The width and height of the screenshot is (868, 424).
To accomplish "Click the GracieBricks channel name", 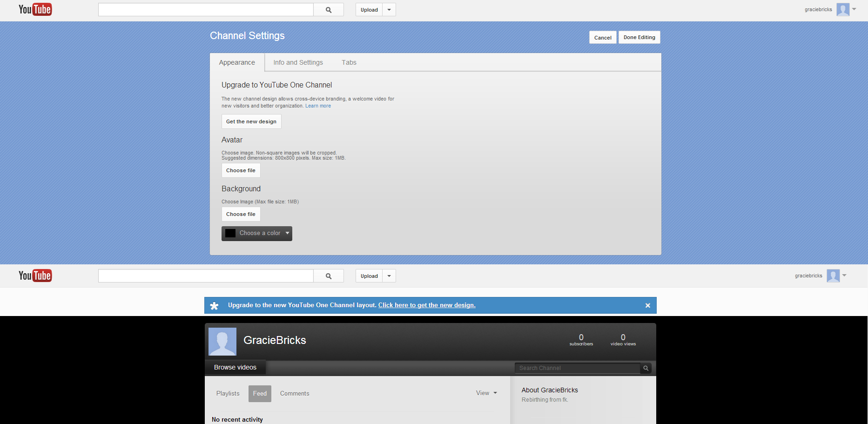I will point(275,340).
